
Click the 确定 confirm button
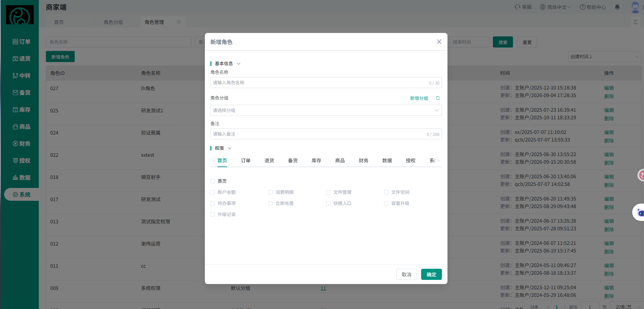[431, 274]
